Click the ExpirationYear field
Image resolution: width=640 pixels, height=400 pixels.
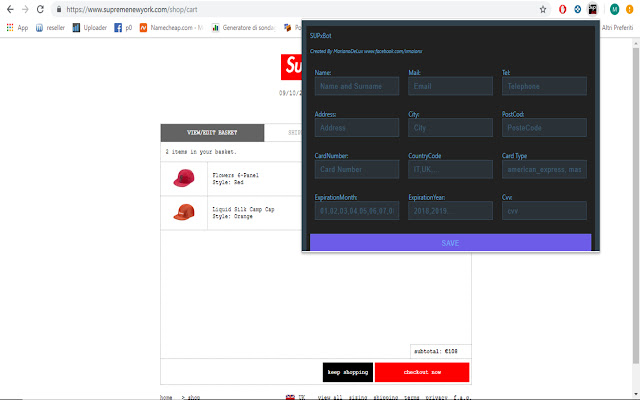[450, 211]
